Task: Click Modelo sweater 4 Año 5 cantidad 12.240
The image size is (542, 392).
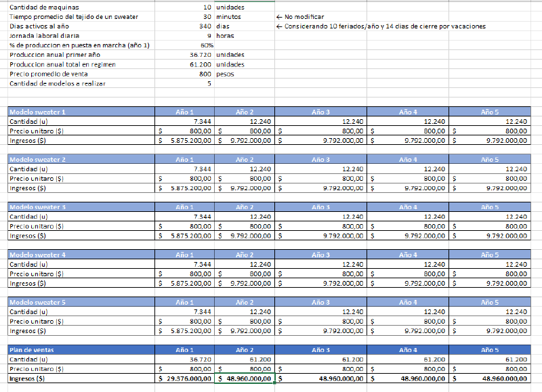Action: [x=490, y=264]
